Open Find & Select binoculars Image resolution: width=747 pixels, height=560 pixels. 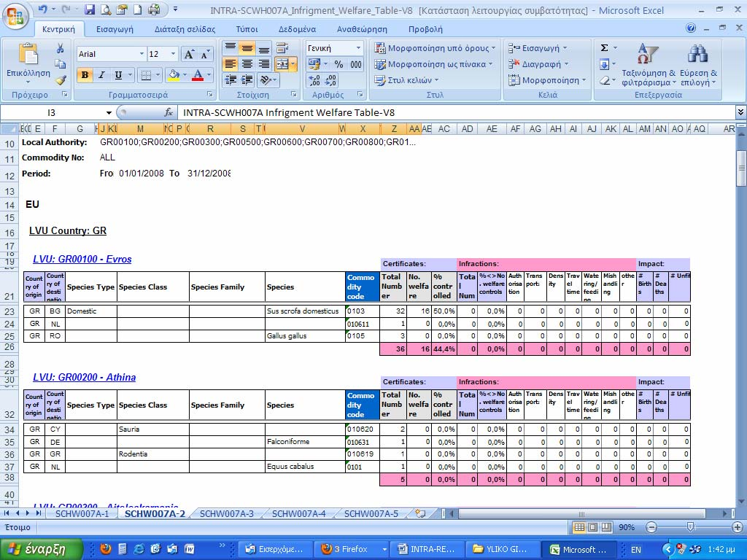pos(698,65)
